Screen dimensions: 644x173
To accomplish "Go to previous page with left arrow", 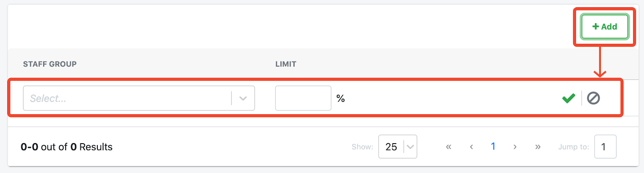I will click(471, 147).
